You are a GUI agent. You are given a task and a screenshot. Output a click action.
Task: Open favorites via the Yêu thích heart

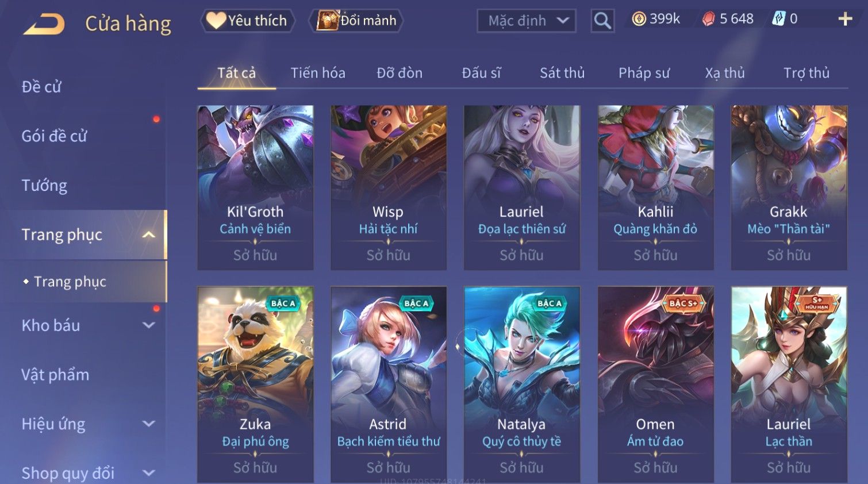pyautogui.click(x=216, y=21)
